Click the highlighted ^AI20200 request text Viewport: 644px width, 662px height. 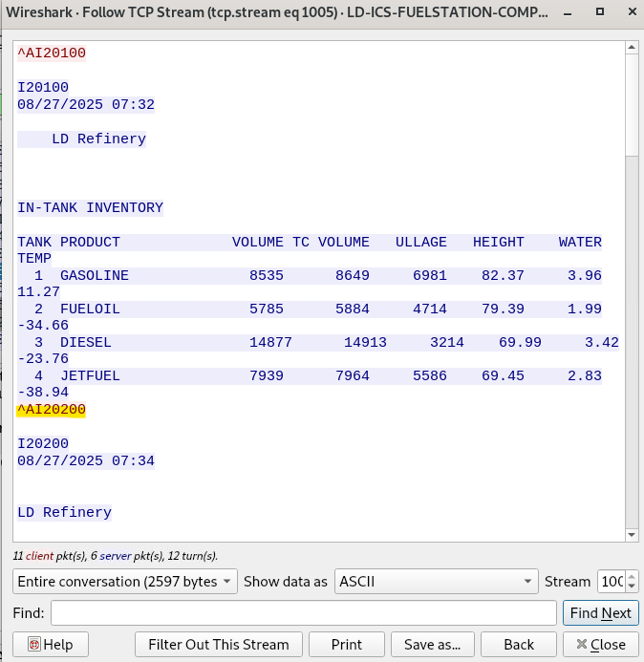click(52, 410)
